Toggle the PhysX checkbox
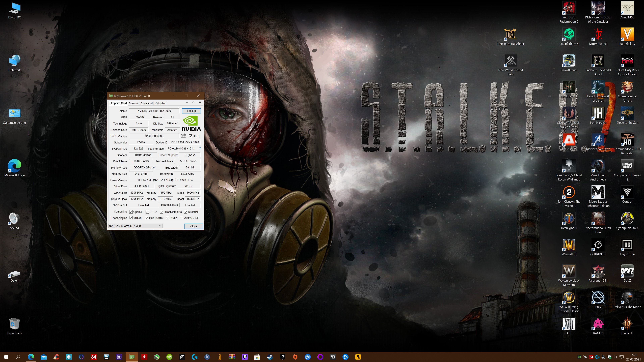Screen dimensions: 644x362 pyautogui.click(x=168, y=218)
